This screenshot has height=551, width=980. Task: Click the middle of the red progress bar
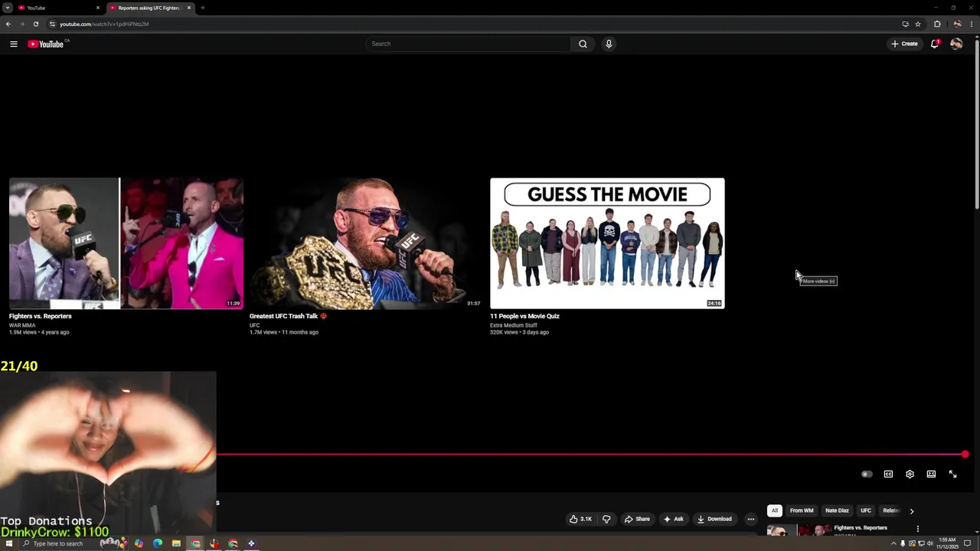pyautogui.click(x=590, y=455)
